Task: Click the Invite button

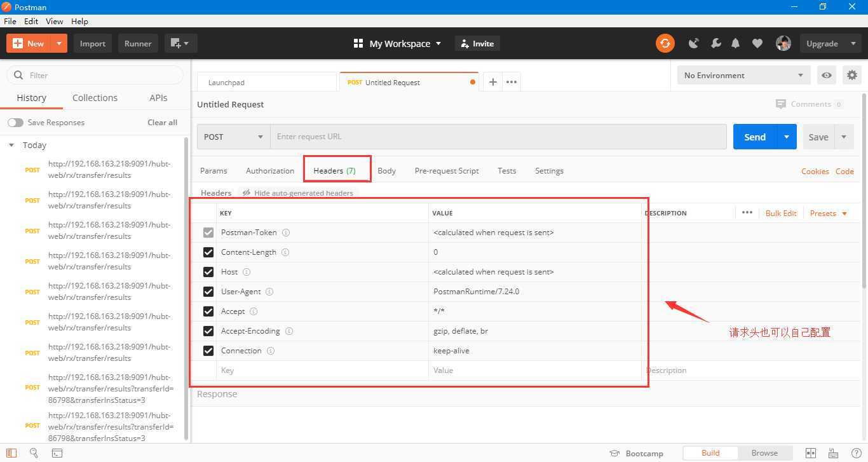Action: point(477,43)
